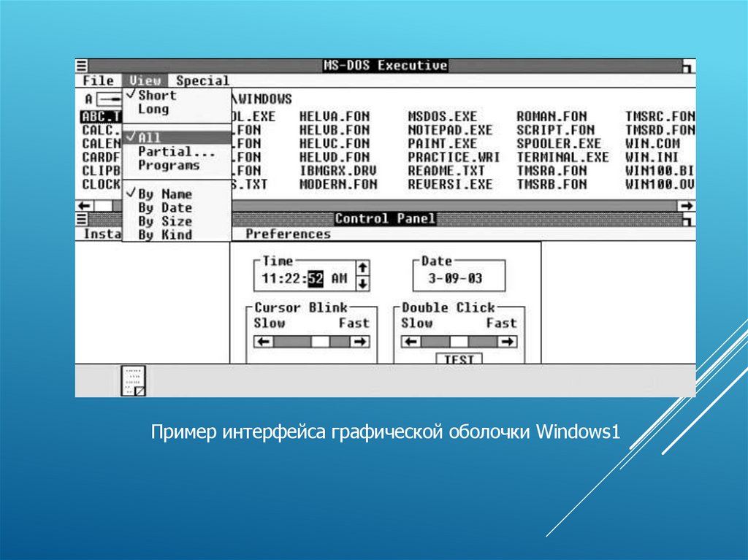Image resolution: width=748 pixels, height=560 pixels.
Task: Select TMSRC.FON file
Action: [660, 116]
